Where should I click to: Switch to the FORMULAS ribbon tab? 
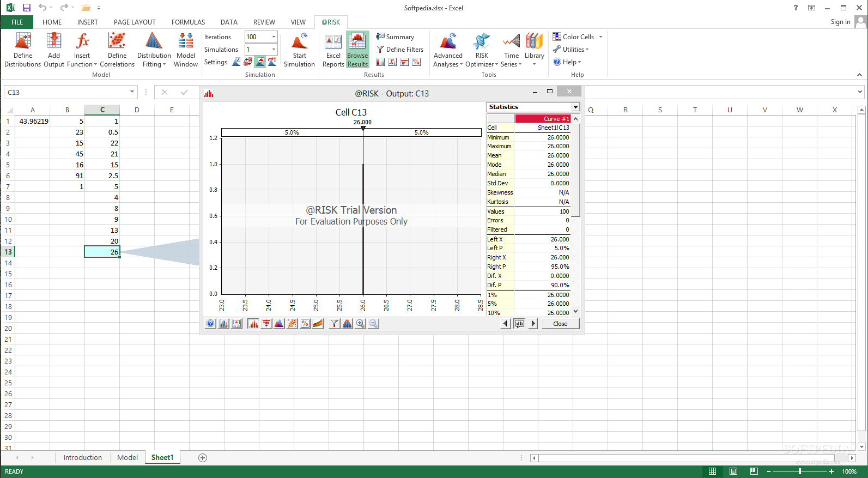click(188, 22)
